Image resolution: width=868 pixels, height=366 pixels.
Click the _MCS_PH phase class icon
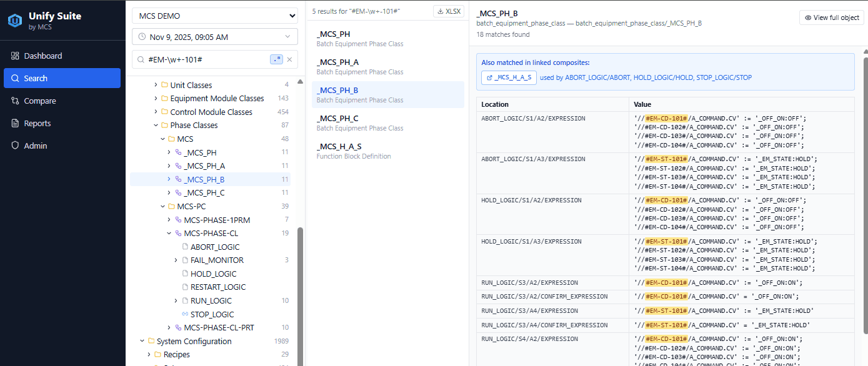[x=178, y=152]
